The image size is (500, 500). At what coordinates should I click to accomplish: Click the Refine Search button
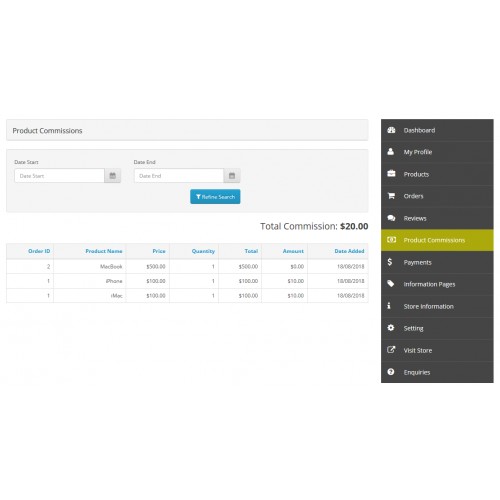pyautogui.click(x=215, y=197)
